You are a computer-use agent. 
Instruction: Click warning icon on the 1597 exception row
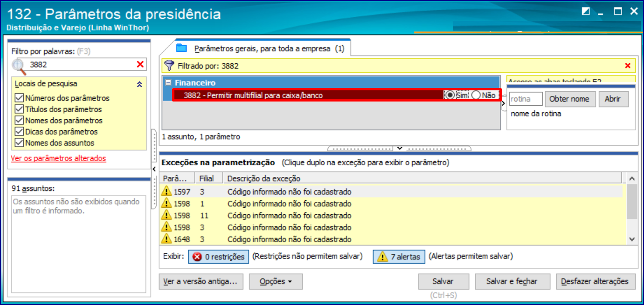coord(166,191)
